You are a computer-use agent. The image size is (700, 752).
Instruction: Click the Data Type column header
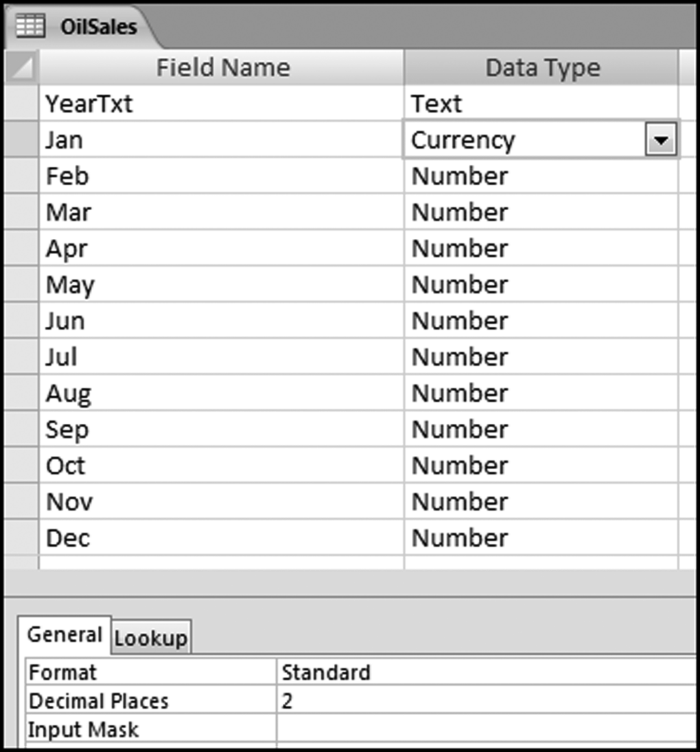(541, 68)
